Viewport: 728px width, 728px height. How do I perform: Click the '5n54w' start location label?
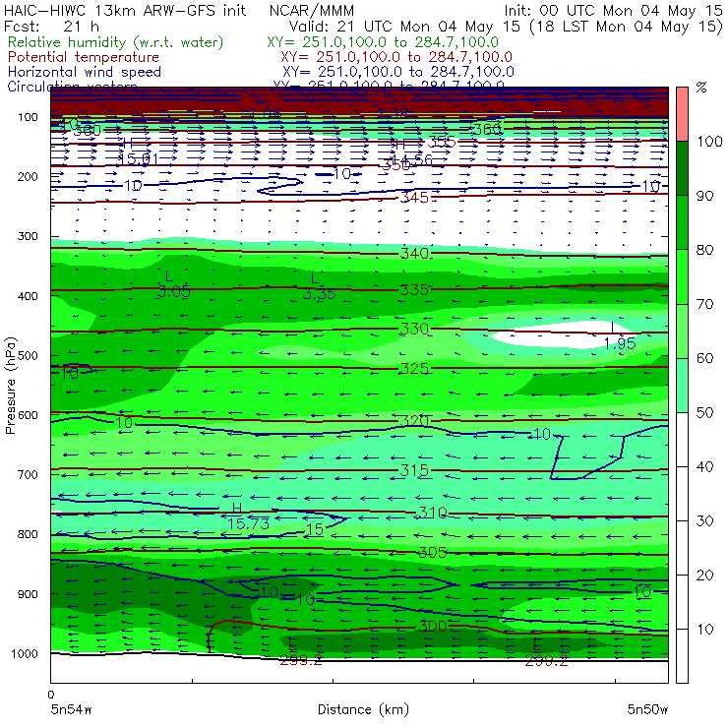[72, 709]
